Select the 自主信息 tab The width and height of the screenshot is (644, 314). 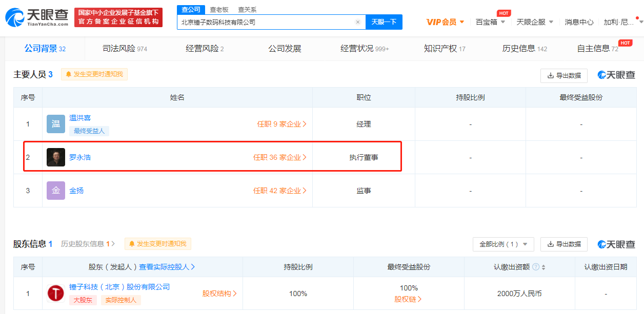tap(597, 49)
